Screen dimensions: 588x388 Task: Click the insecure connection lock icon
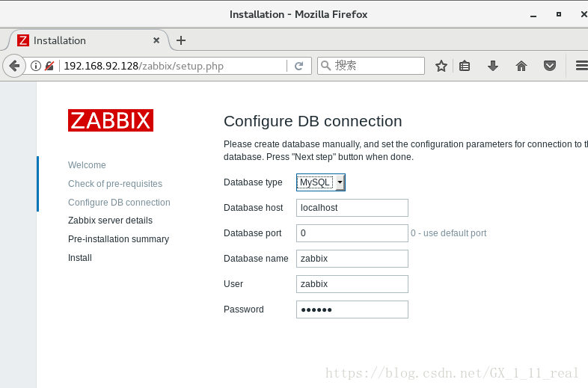pos(49,66)
